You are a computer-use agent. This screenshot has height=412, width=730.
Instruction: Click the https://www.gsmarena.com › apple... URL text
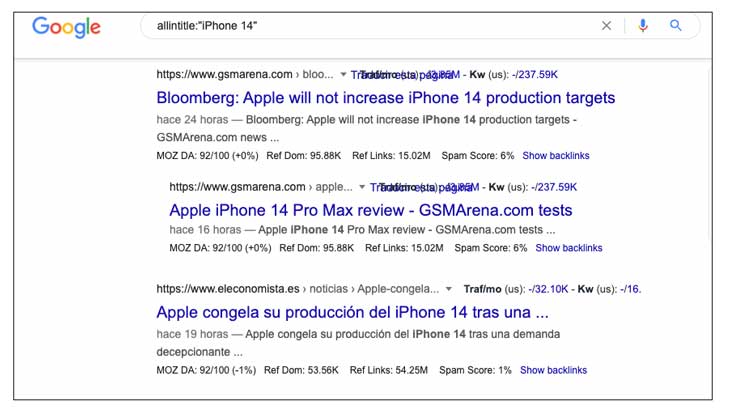pos(261,187)
